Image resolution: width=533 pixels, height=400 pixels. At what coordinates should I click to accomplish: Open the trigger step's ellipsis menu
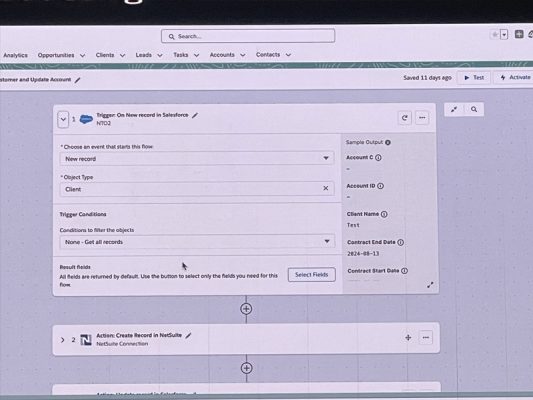(422, 118)
